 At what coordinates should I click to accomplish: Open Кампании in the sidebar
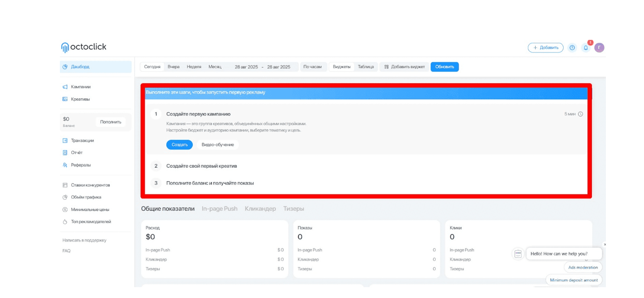tap(81, 87)
